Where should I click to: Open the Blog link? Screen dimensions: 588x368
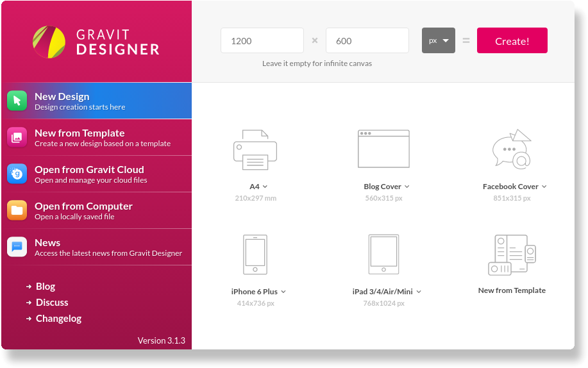(46, 287)
